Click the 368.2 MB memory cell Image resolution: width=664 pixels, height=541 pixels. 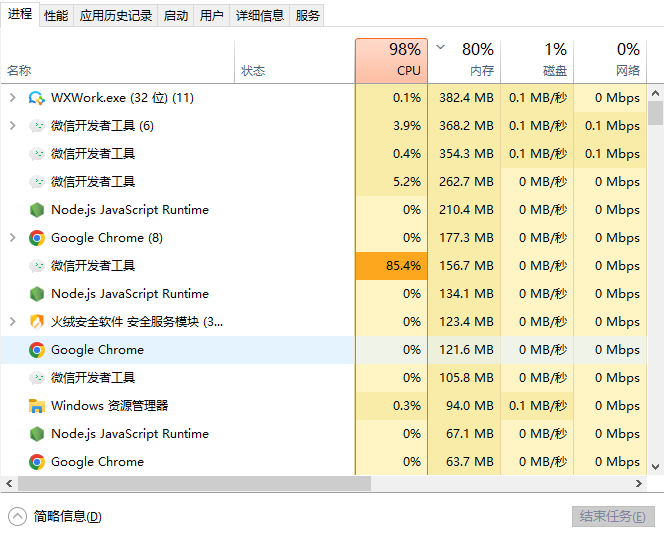464,126
